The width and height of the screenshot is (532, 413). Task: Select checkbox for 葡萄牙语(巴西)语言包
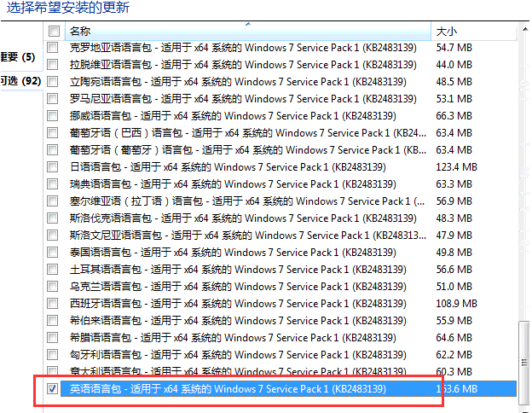[x=54, y=133]
